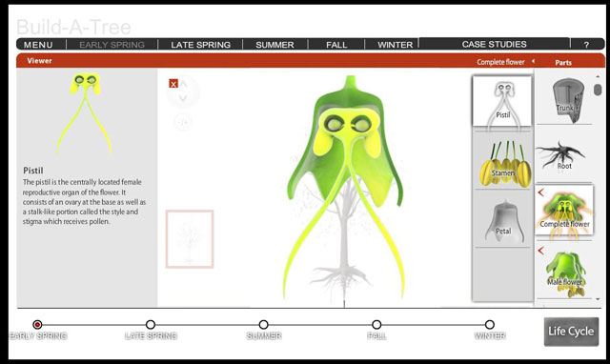This screenshot has height=364, width=610.
Task: Go to the LATE SPRING season button
Action: [201, 45]
